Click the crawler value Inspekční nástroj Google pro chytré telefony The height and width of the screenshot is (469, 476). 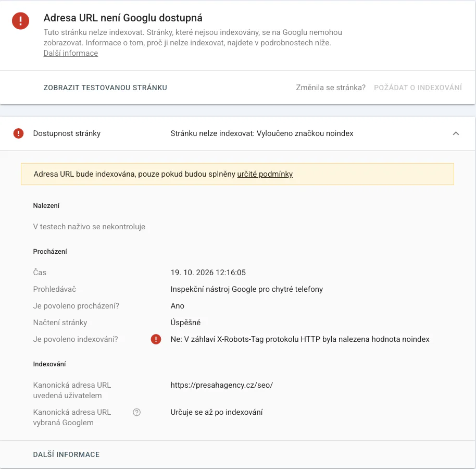point(246,289)
